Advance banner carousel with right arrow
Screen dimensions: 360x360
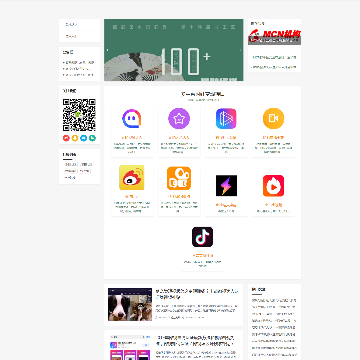240,50
